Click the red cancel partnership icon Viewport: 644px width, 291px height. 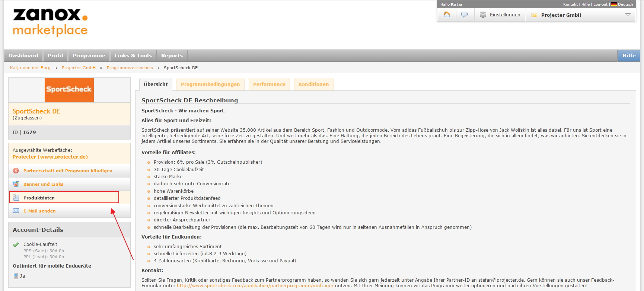point(16,170)
